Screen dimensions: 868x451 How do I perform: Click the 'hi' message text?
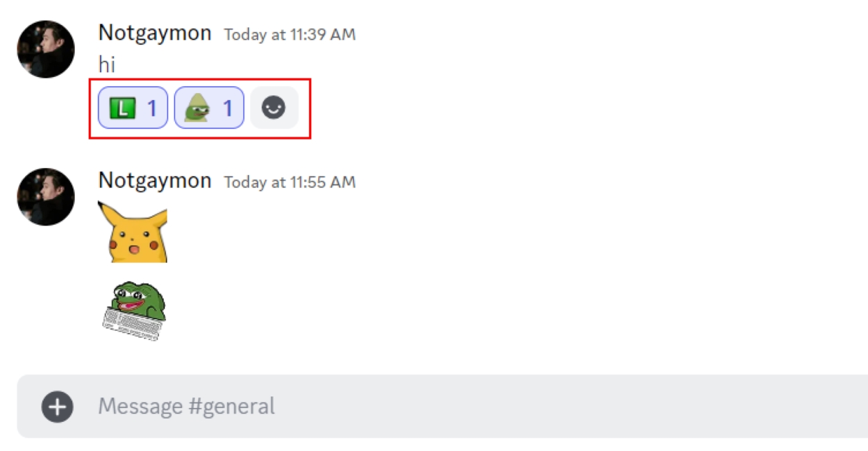point(106,61)
